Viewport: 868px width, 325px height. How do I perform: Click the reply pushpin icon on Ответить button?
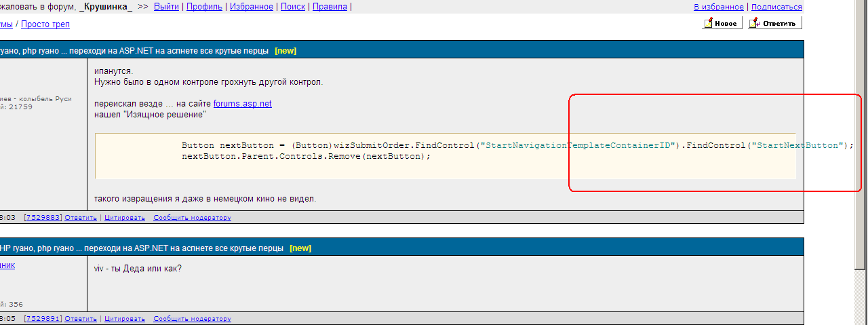click(755, 24)
